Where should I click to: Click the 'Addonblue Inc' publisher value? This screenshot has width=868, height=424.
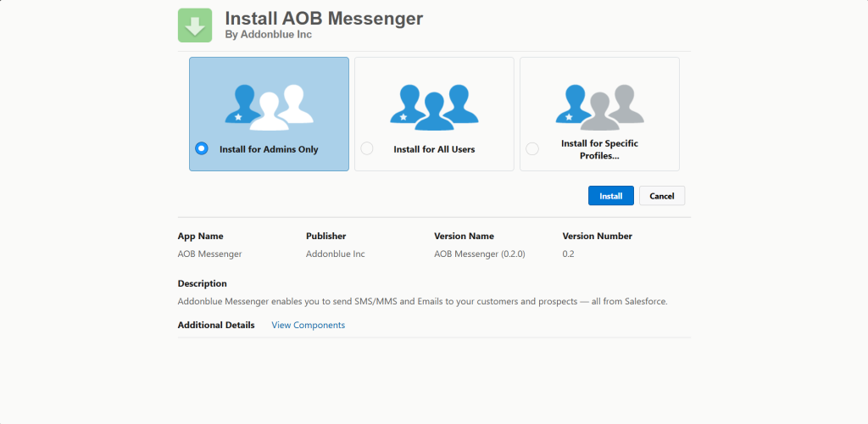tap(335, 254)
